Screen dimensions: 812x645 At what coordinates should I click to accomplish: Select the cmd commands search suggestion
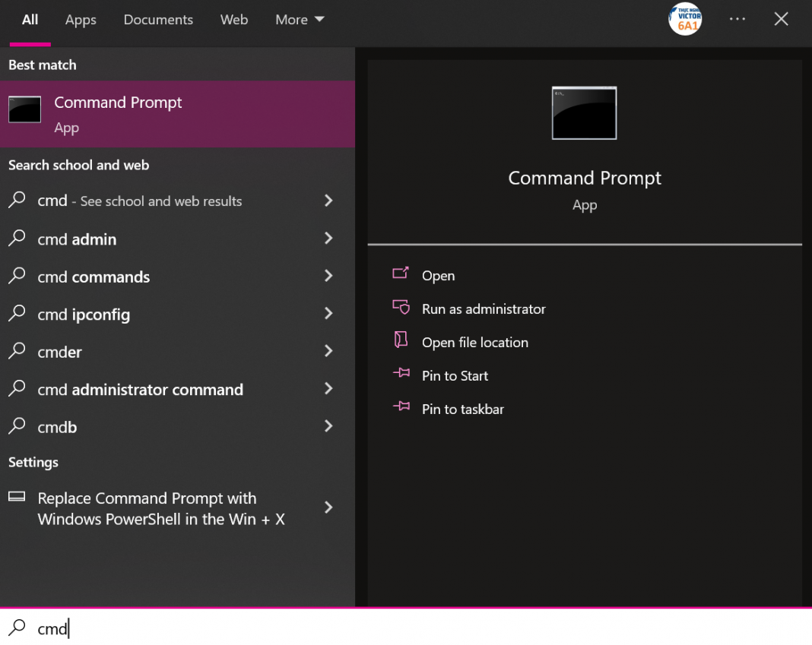click(94, 277)
